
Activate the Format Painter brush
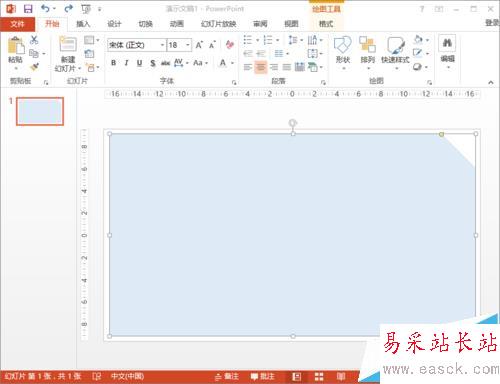click(34, 67)
